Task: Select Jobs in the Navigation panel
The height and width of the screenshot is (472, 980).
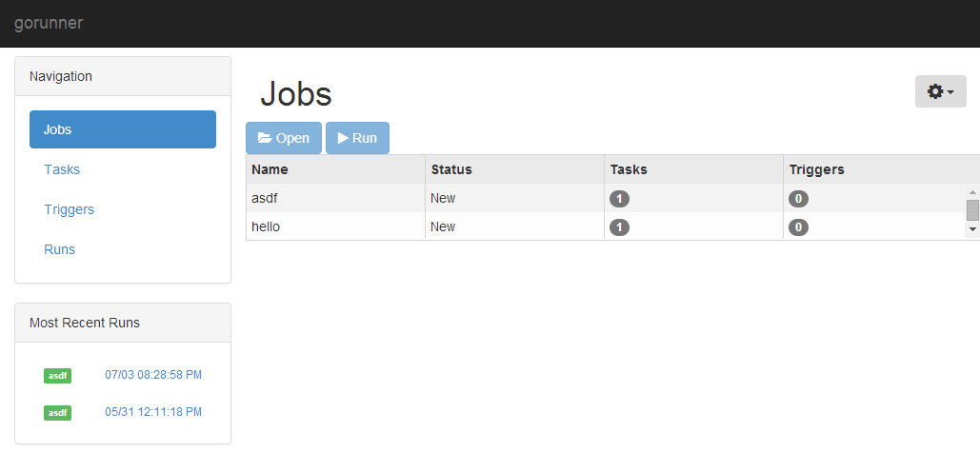Action: 123,129
